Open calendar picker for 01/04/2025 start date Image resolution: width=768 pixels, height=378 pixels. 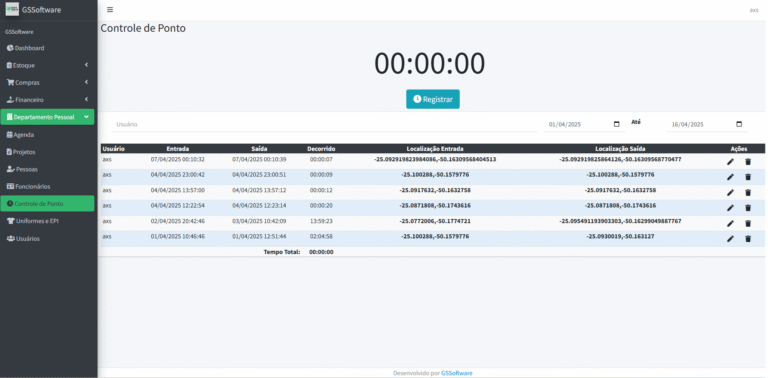pyautogui.click(x=617, y=124)
